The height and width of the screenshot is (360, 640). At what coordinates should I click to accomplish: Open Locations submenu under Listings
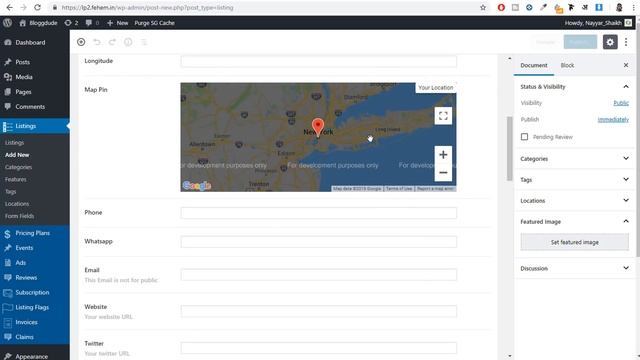coord(17,204)
